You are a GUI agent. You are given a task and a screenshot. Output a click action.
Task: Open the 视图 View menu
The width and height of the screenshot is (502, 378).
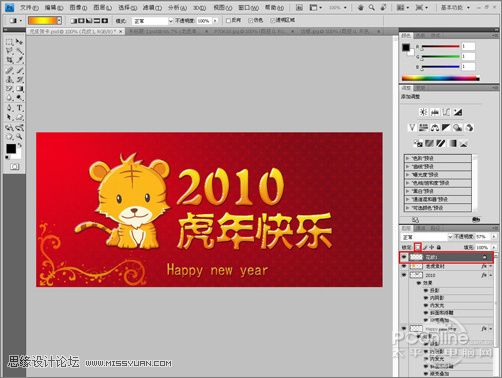point(223,7)
